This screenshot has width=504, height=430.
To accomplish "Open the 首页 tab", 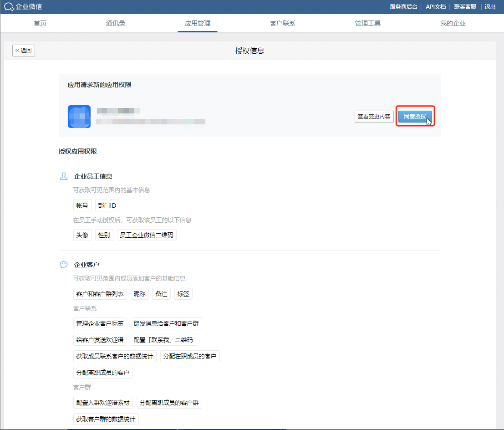I will [40, 23].
